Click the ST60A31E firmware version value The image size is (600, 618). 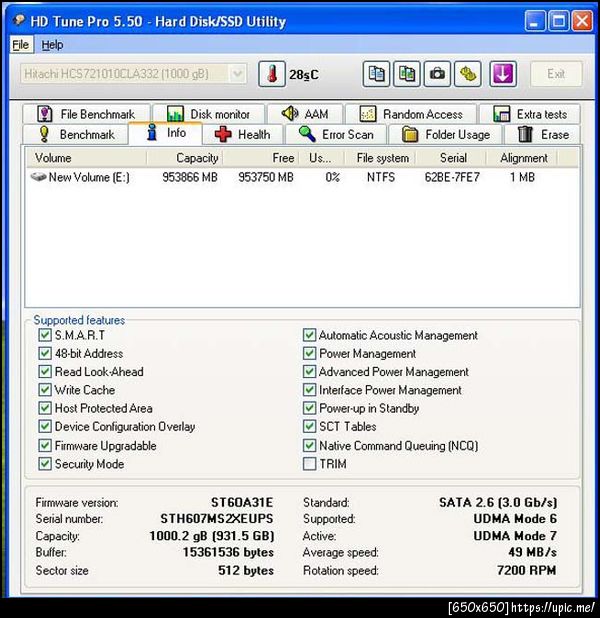242,502
